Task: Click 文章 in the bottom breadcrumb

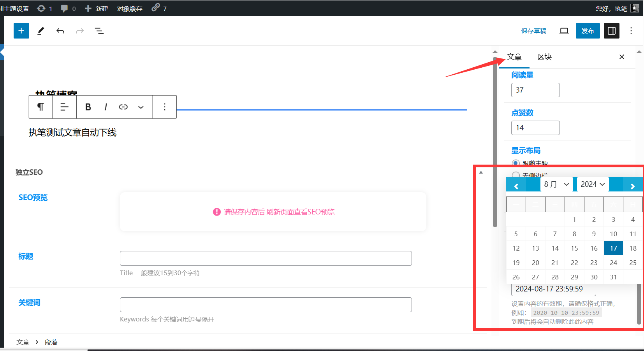Action: click(x=23, y=342)
